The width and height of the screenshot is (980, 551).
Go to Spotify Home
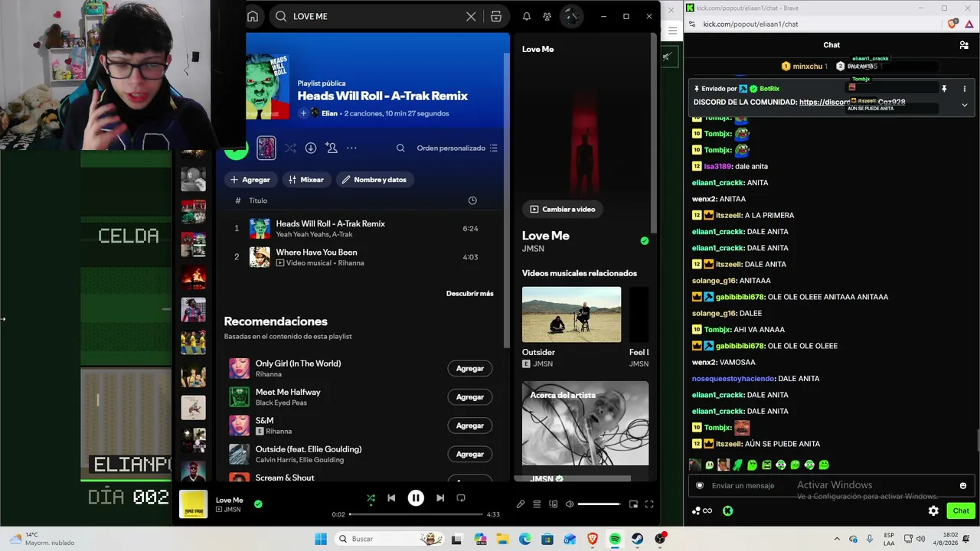(x=253, y=16)
